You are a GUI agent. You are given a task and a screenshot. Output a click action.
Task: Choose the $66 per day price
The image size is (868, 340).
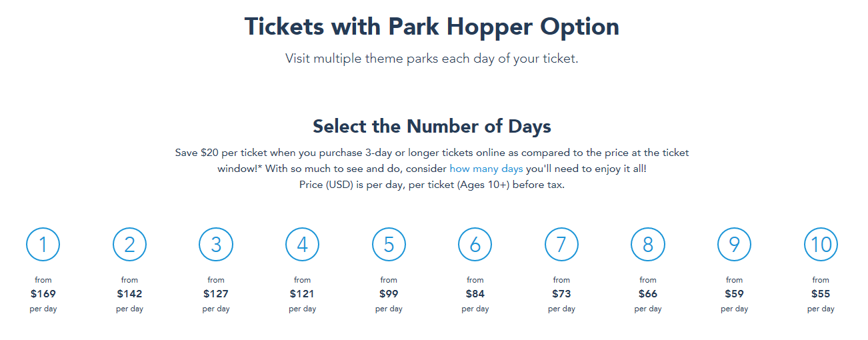[x=648, y=293]
